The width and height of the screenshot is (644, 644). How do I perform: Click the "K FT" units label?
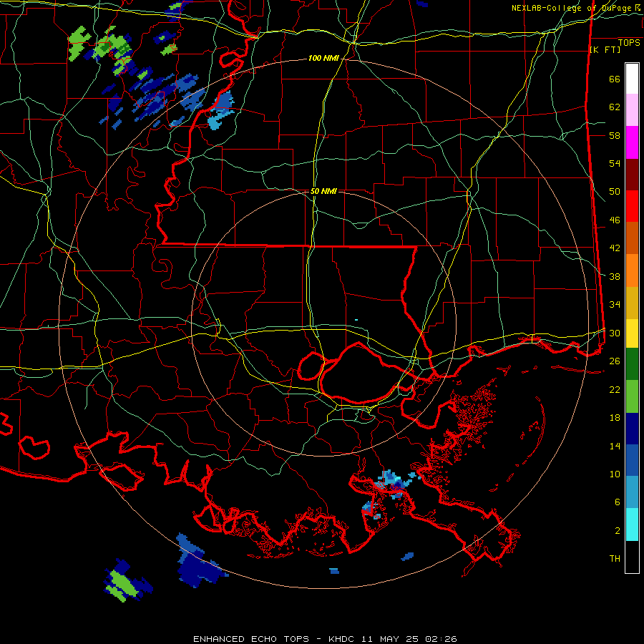(605, 50)
